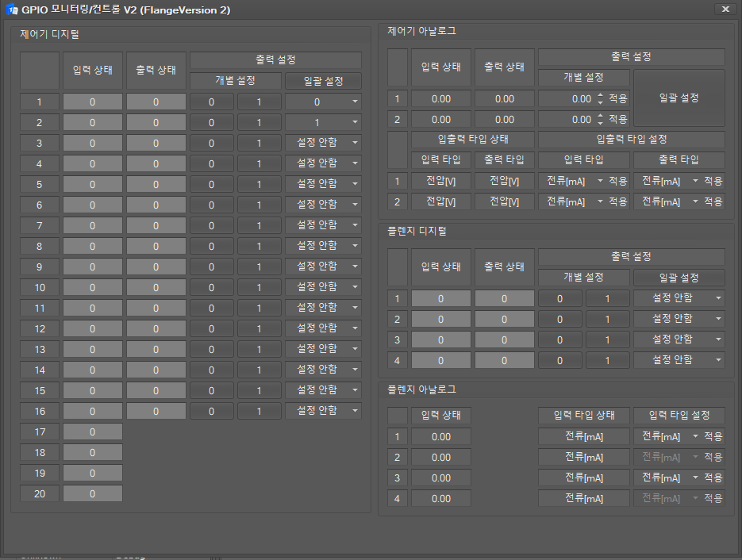The width and height of the screenshot is (742, 560).
Task: Click 적용 for flange analog channel 1 type
Action: pos(713,436)
